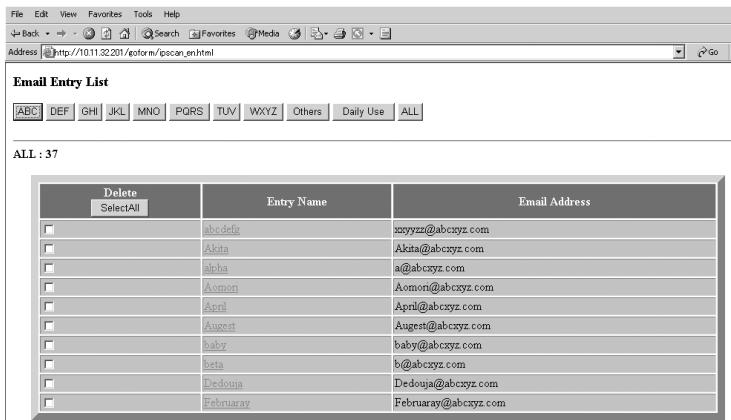Image resolution: width=731 pixels, height=420 pixels.
Task: Open the Tools menu
Action: point(143,14)
